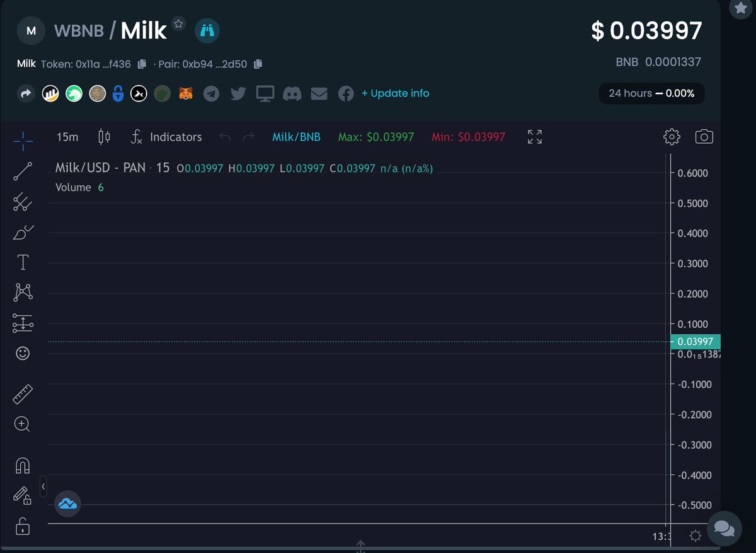
Task: Click the BNB 0.0001337 price text
Action: pos(658,62)
